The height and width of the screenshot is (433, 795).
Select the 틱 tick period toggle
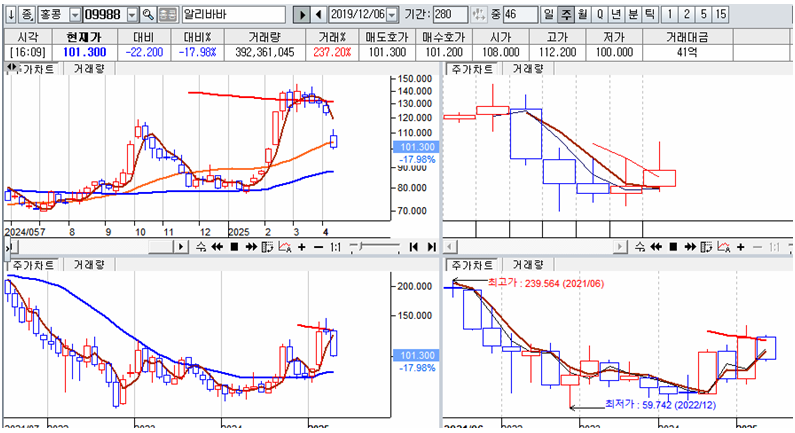click(649, 15)
